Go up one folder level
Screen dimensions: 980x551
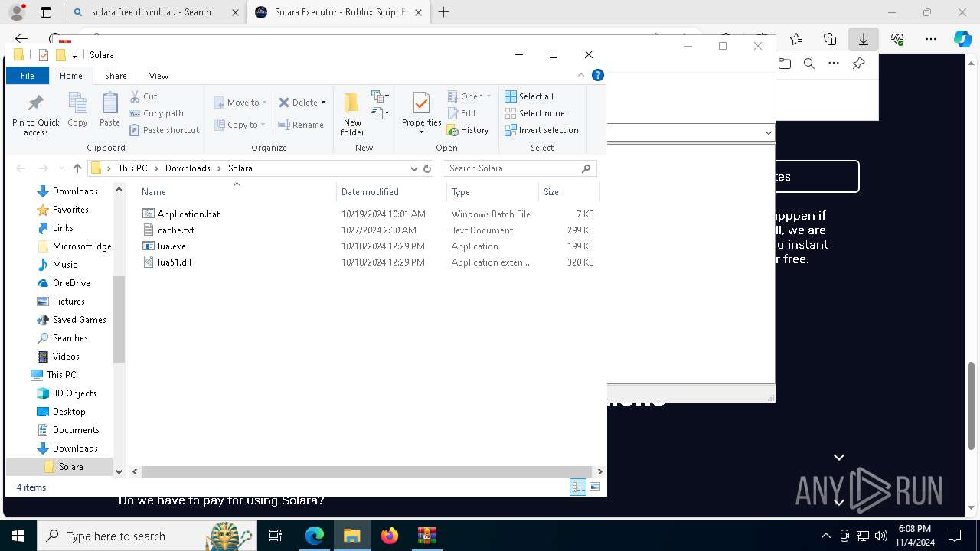click(x=77, y=168)
